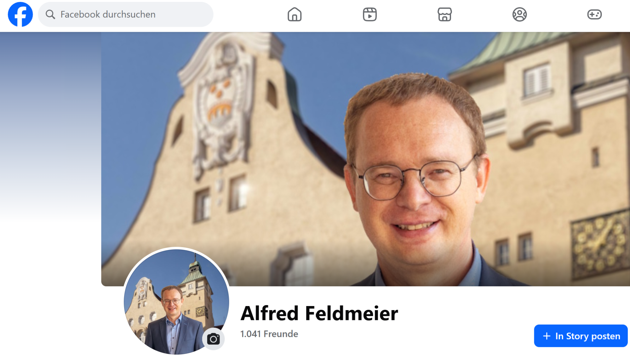630x364 pixels.
Task: Click the 'In Story posten' button
Action: click(x=581, y=336)
